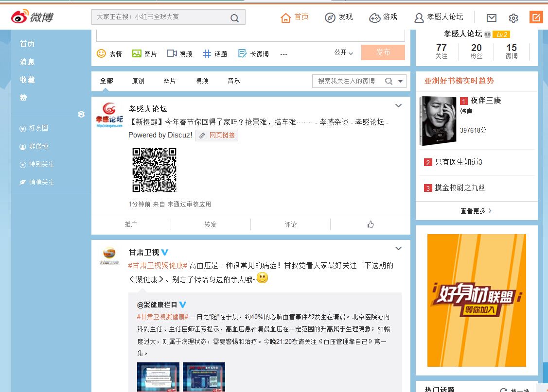Open the 网页链接 link

pos(217,136)
